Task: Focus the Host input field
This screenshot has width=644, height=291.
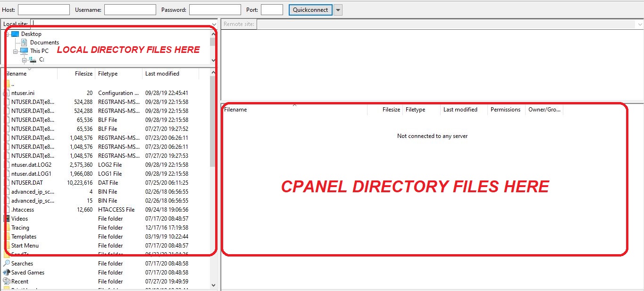Action: (44, 10)
